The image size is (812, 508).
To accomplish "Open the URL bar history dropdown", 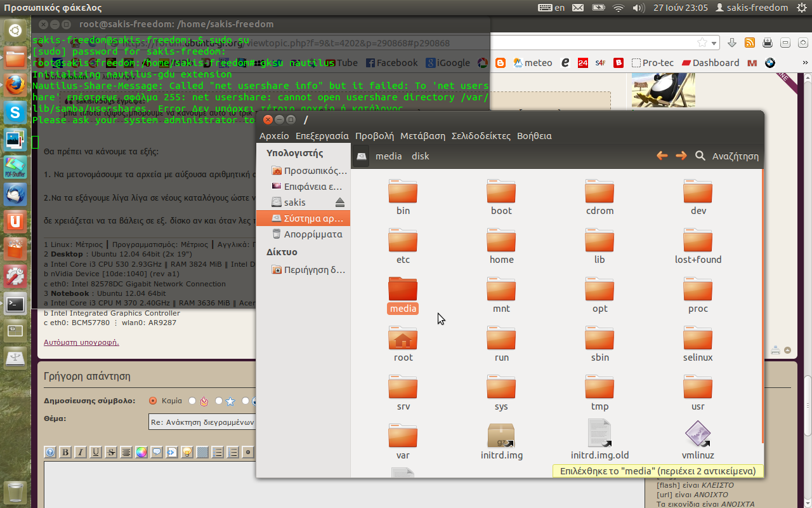I will (x=715, y=43).
